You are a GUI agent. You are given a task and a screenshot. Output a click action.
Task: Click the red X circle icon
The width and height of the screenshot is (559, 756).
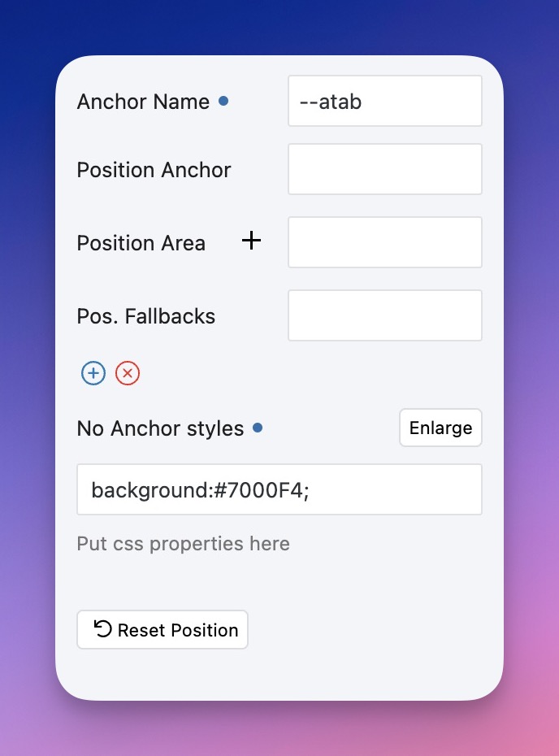click(x=128, y=373)
